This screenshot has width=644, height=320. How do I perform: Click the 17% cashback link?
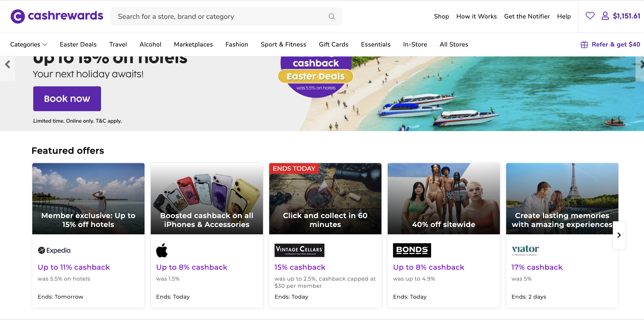click(537, 267)
